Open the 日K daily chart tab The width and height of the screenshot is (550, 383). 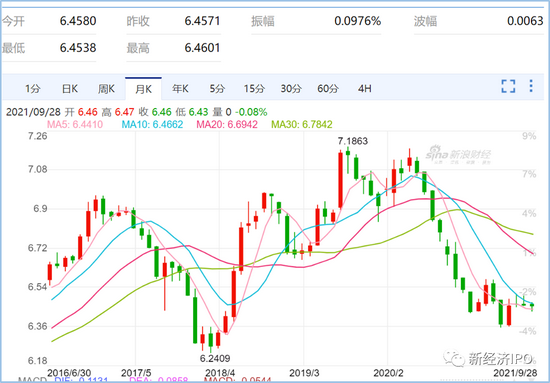tap(69, 89)
